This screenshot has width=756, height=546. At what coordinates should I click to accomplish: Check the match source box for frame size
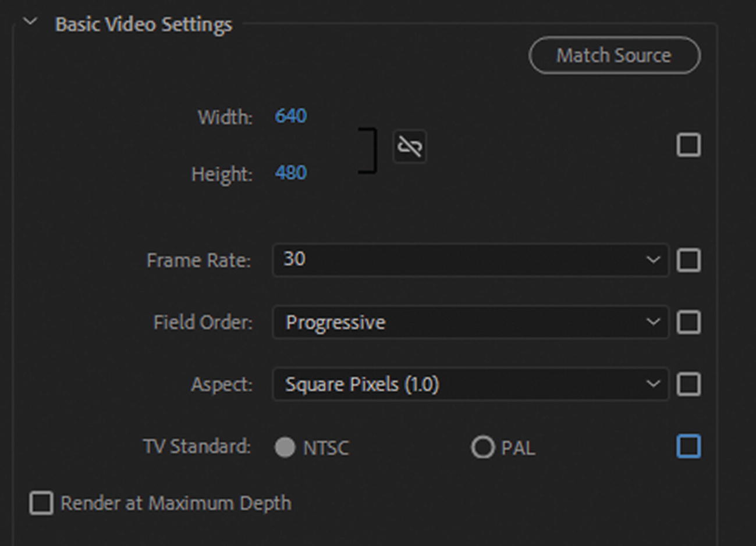[688, 145]
